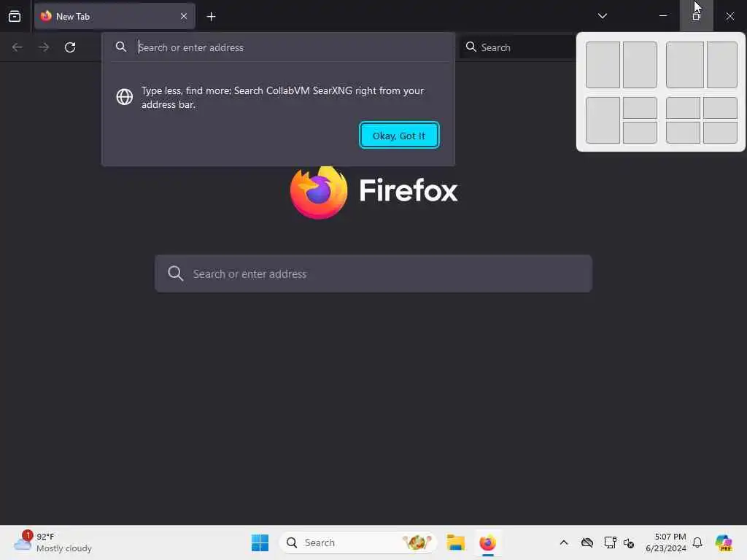This screenshot has height=560, width=747.
Task: Close the New Tab tab
Action: 183,16
